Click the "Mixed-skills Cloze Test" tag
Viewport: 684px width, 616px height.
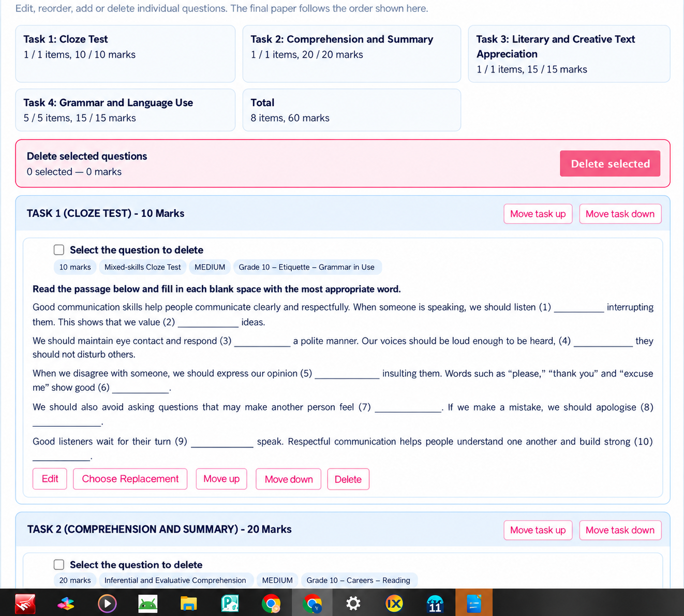(x=143, y=267)
